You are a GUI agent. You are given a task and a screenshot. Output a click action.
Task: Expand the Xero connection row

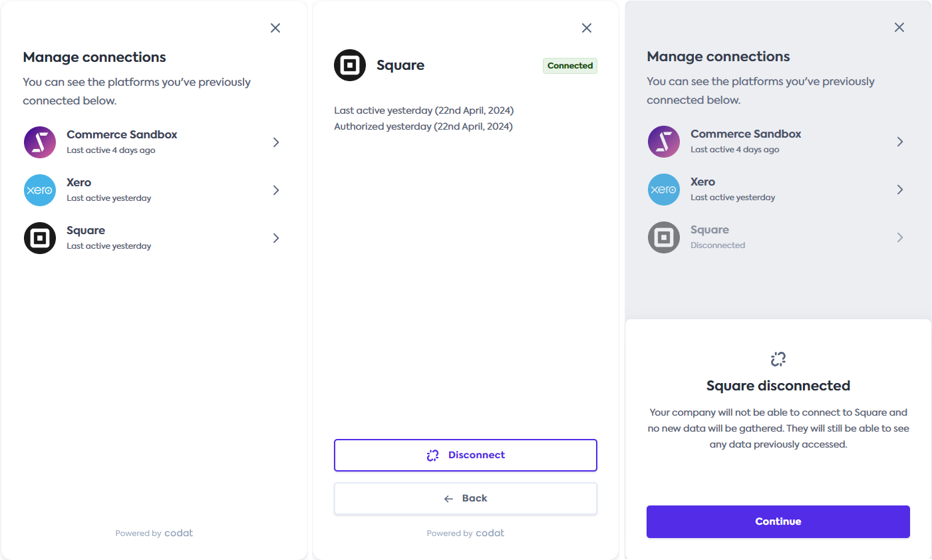(x=275, y=190)
